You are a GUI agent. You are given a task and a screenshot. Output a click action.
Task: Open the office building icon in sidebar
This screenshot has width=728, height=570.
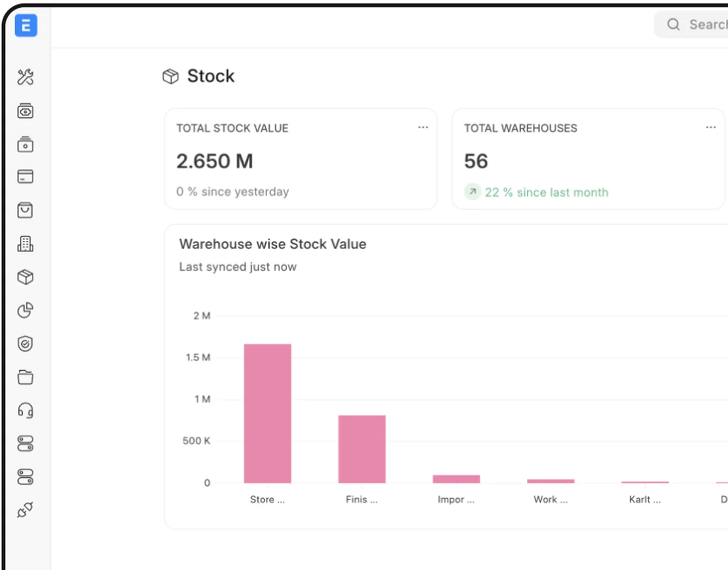(x=26, y=244)
